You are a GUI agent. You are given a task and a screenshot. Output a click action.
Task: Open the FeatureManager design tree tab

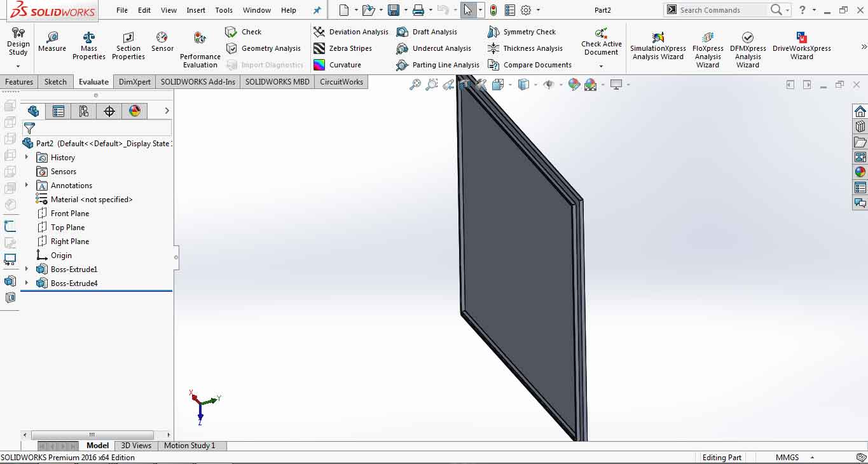tap(33, 111)
